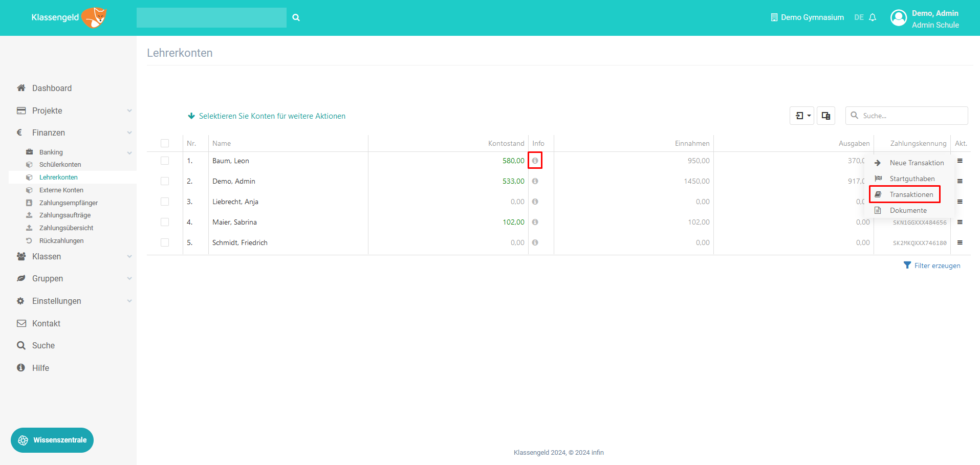Click payment code SK2MKQXXX746180

click(x=920, y=243)
